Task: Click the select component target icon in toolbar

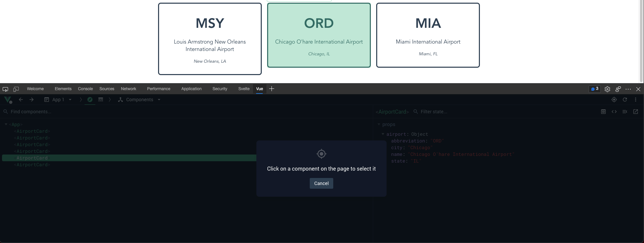Action: (x=614, y=100)
